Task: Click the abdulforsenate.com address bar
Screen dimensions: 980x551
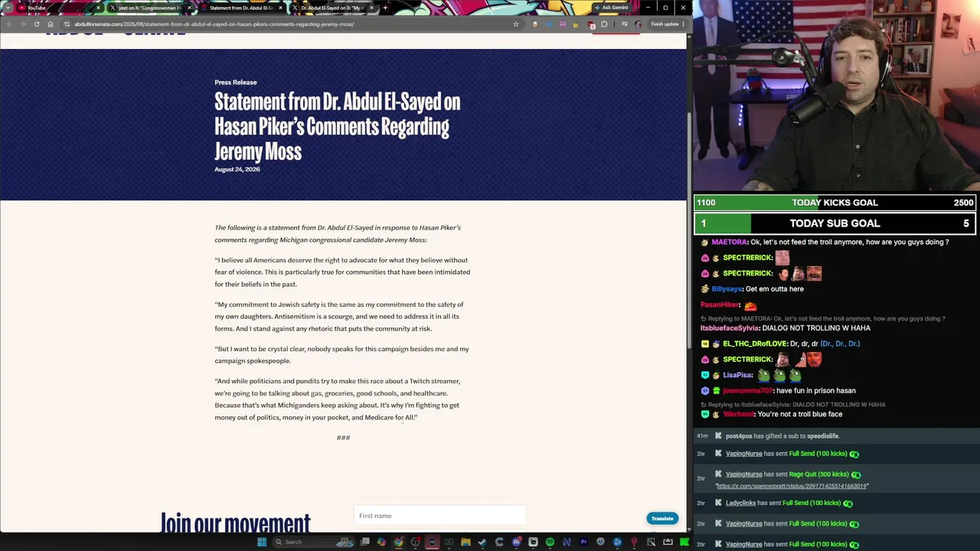Action: coord(291,24)
